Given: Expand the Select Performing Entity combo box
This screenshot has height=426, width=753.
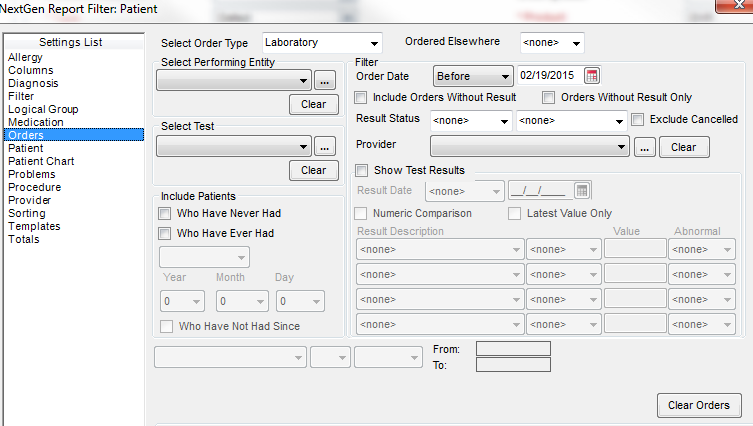Looking at the screenshot, I should point(234,80).
